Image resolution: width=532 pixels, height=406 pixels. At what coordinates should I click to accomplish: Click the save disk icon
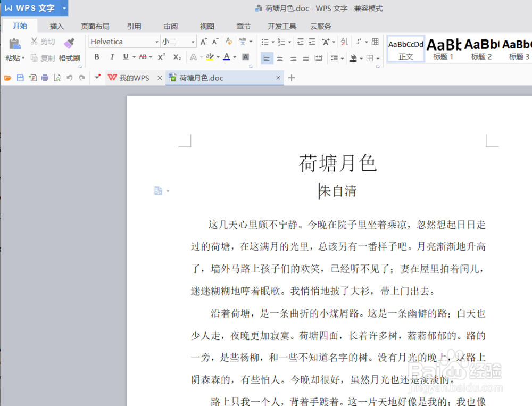coord(20,78)
